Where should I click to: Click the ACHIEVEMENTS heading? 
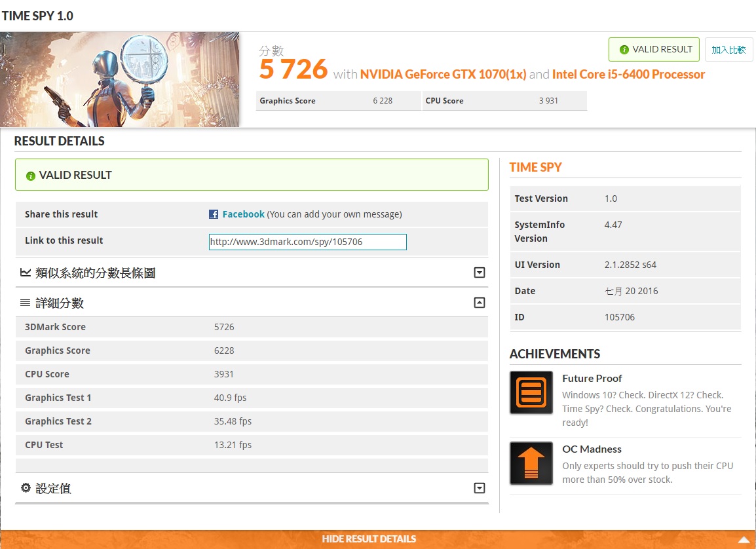[554, 354]
